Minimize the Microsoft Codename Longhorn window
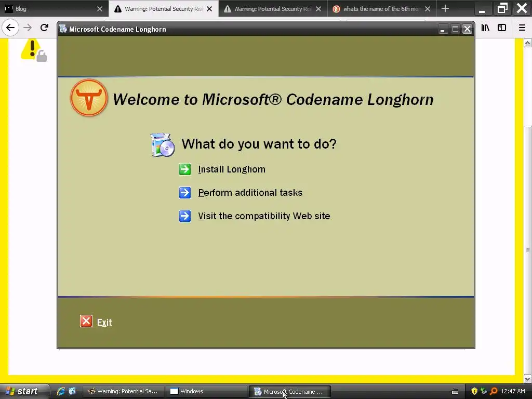The image size is (532, 399). pyautogui.click(x=442, y=29)
